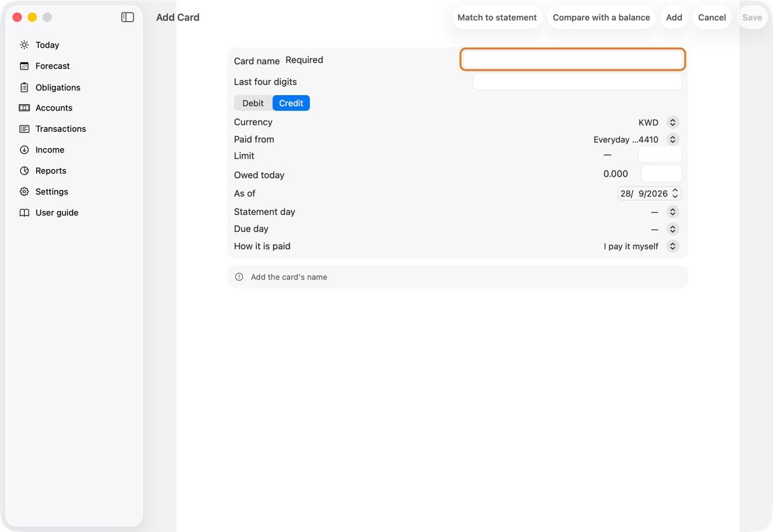Click Compare with a balance button

click(x=601, y=17)
